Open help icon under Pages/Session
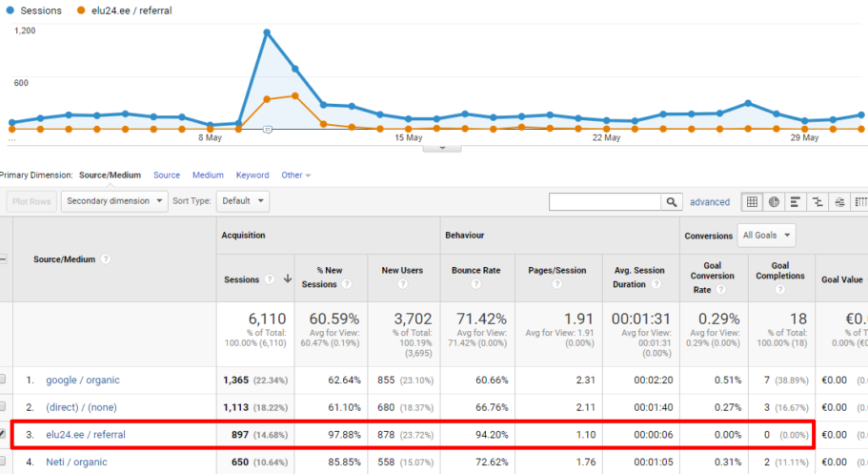 click(556, 284)
